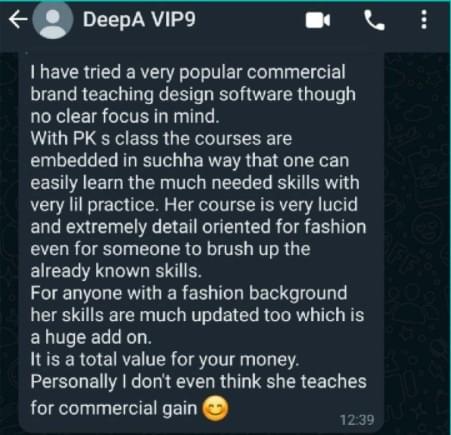451x435 pixels.
Task: Click the 12:39 message timestamp
Action: tap(357, 420)
